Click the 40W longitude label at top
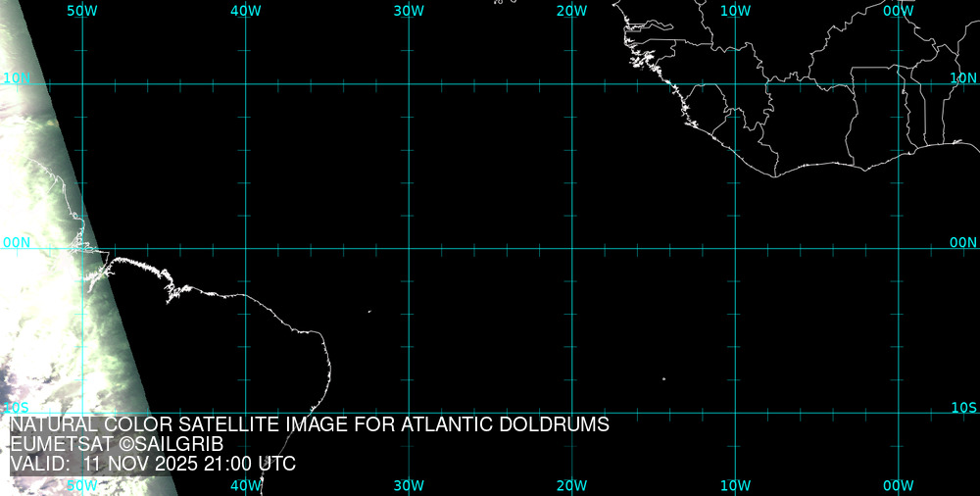The height and width of the screenshot is (496, 980). pos(245,10)
